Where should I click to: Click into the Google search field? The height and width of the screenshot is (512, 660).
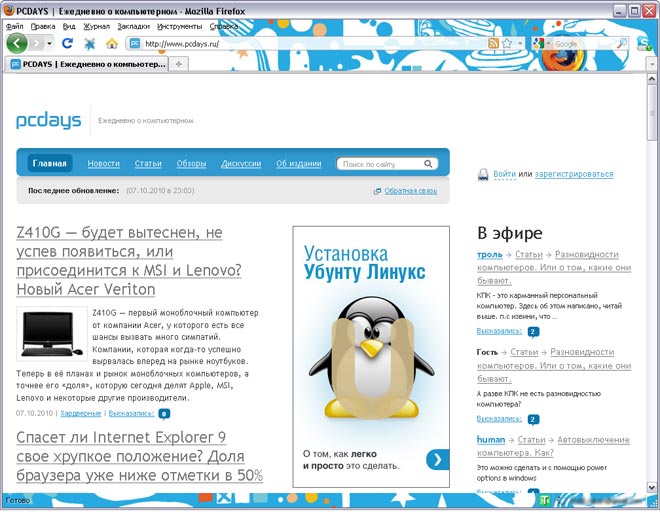[585, 43]
